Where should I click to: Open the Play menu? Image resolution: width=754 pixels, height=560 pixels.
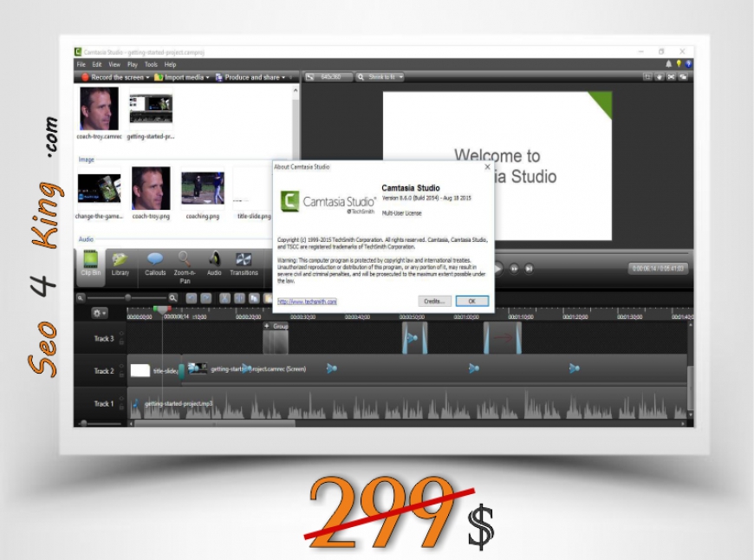click(x=133, y=64)
